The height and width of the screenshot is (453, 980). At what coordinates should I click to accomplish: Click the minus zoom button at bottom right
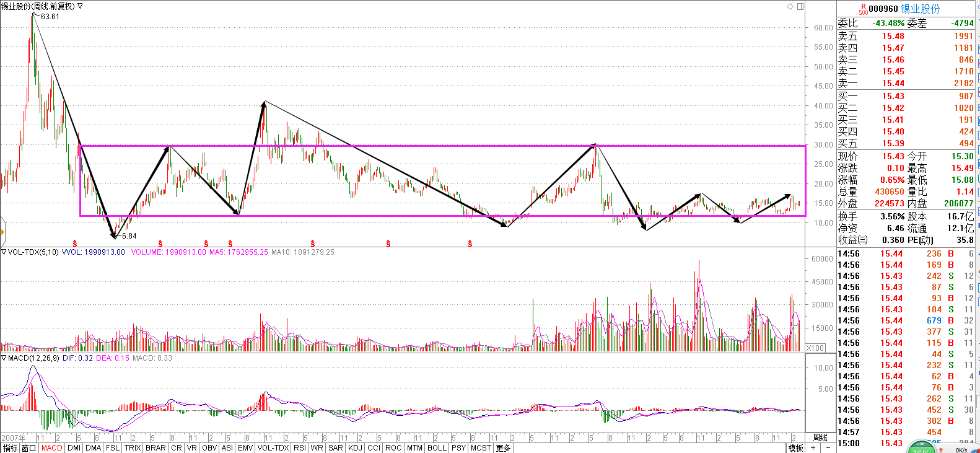828,448
